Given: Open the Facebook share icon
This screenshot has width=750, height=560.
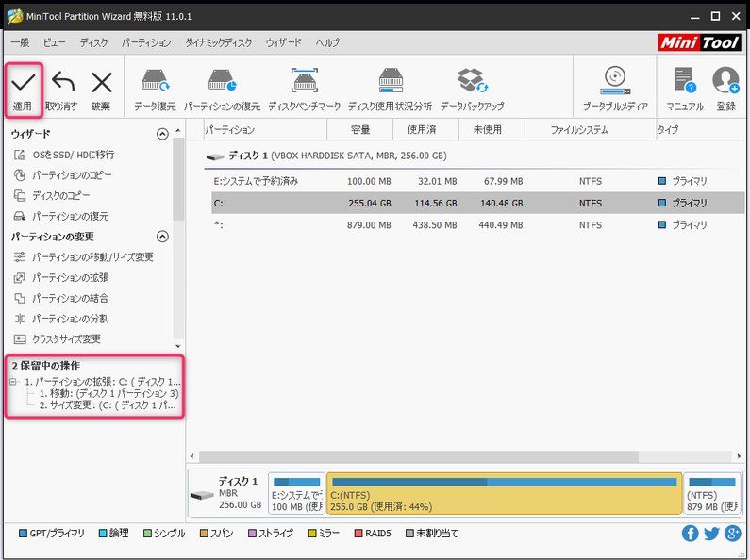Looking at the screenshot, I should pyautogui.click(x=690, y=534).
